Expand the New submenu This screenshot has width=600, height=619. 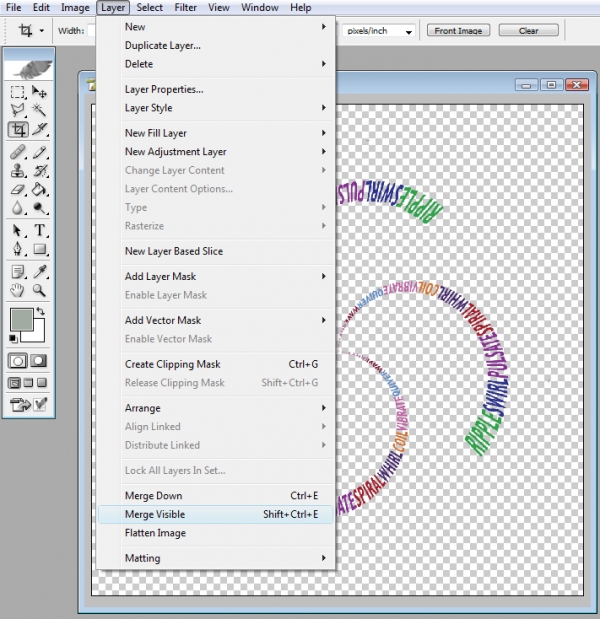(x=216, y=27)
